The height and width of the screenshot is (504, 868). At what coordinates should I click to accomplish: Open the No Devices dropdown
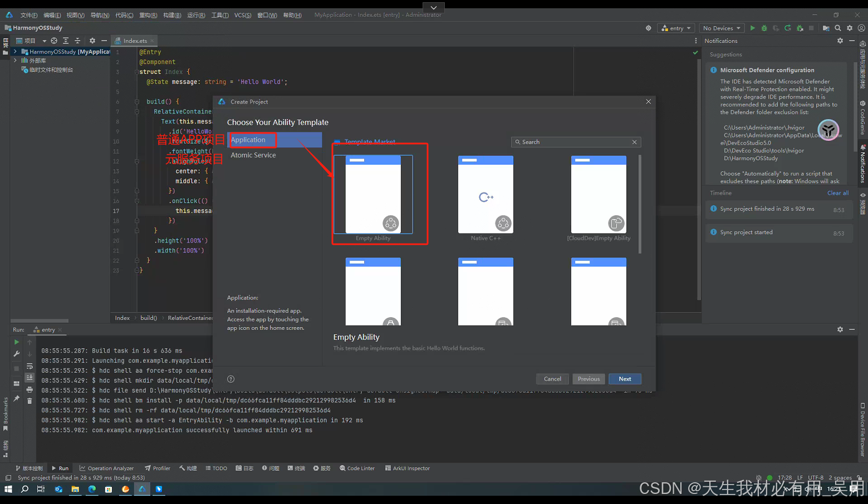[722, 28]
